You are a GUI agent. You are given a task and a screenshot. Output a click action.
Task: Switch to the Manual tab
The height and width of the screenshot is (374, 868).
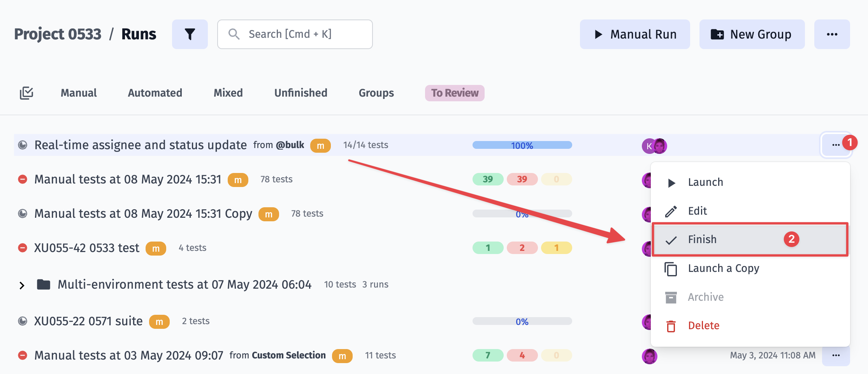(79, 93)
